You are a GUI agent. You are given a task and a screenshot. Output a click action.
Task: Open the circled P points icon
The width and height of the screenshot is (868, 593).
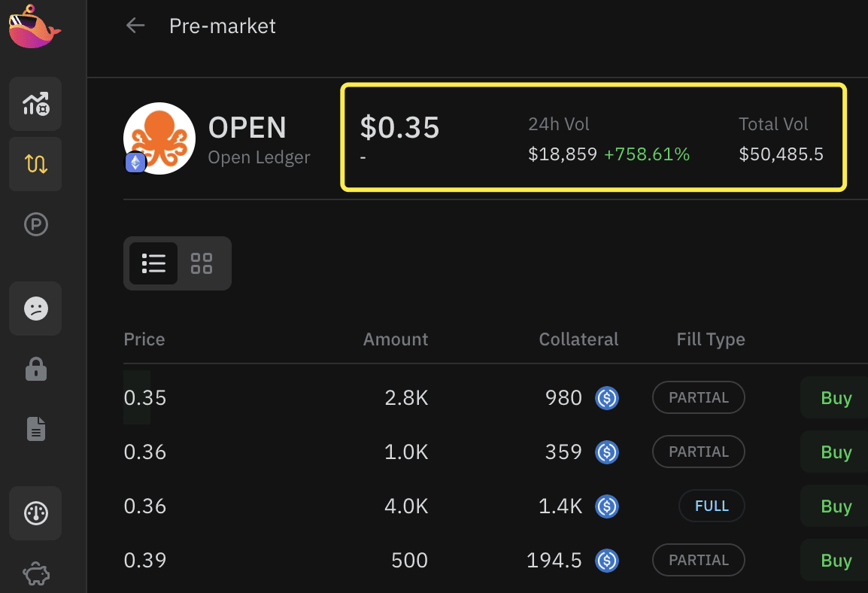click(35, 224)
